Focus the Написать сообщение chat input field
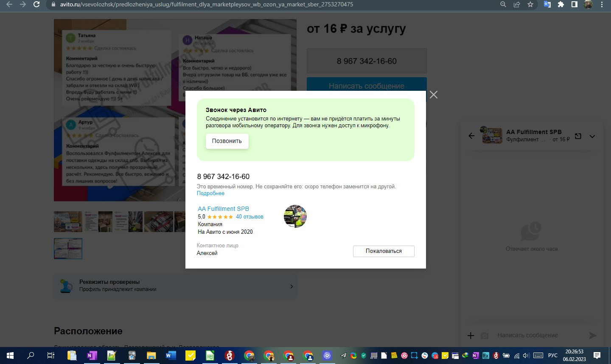611x364 pixels. tap(539, 335)
